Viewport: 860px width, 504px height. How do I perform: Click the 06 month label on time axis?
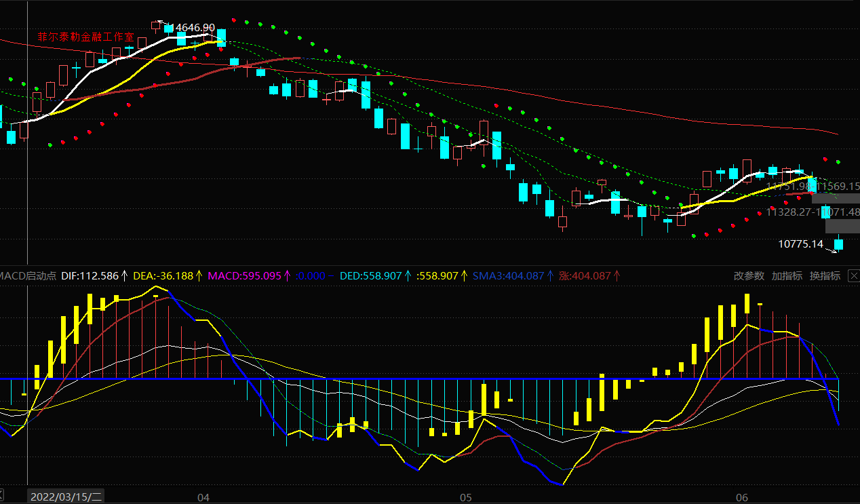742,497
